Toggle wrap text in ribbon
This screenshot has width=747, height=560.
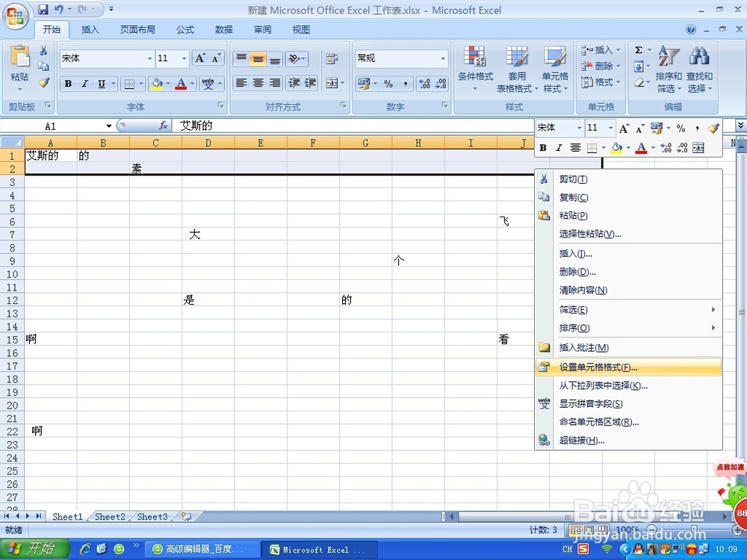pos(332,59)
